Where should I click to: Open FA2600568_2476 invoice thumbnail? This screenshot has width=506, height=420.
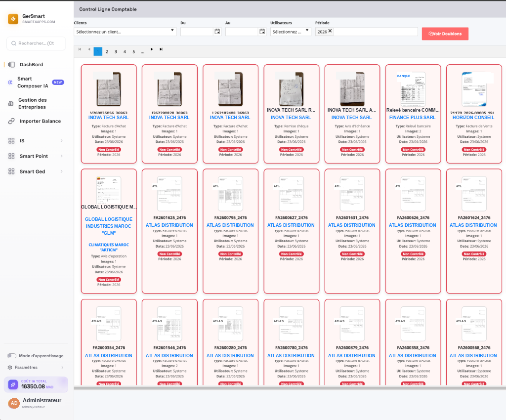click(474, 324)
